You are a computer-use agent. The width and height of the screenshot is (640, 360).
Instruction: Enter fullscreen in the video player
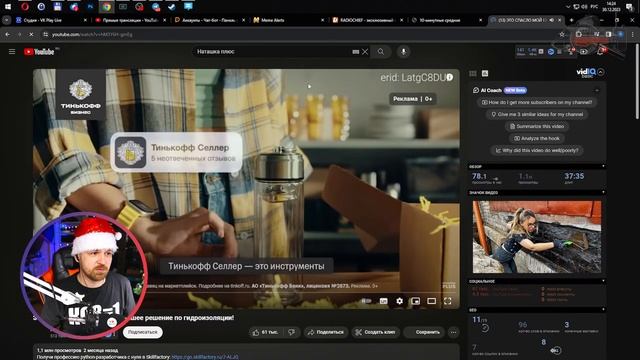[448, 301]
